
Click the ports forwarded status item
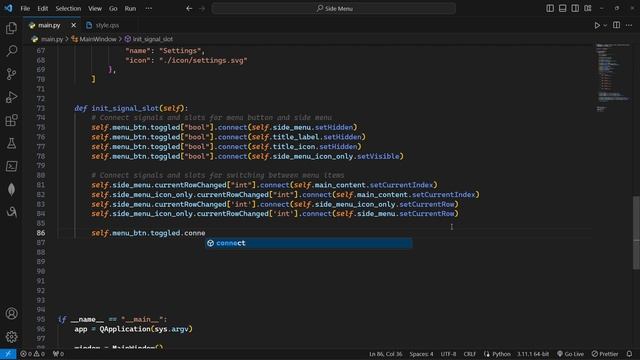(58, 354)
